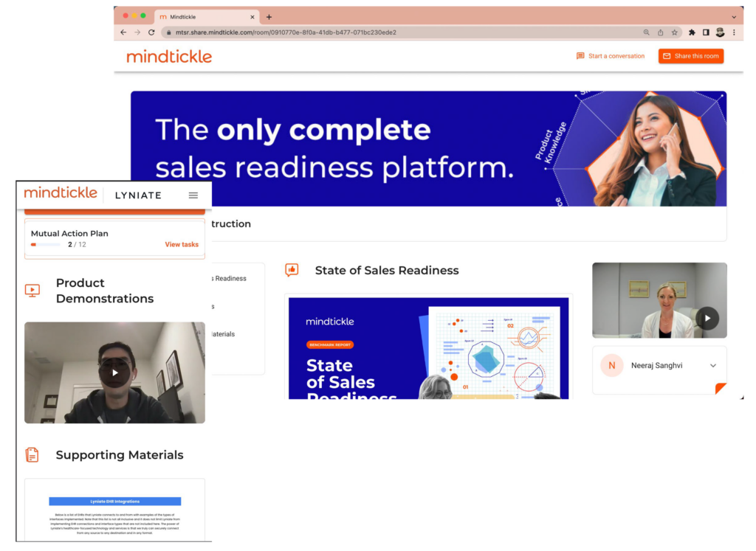Screen dimensions: 756x551
Task: Click the "Supporting Materials" heading
Action: tap(120, 454)
